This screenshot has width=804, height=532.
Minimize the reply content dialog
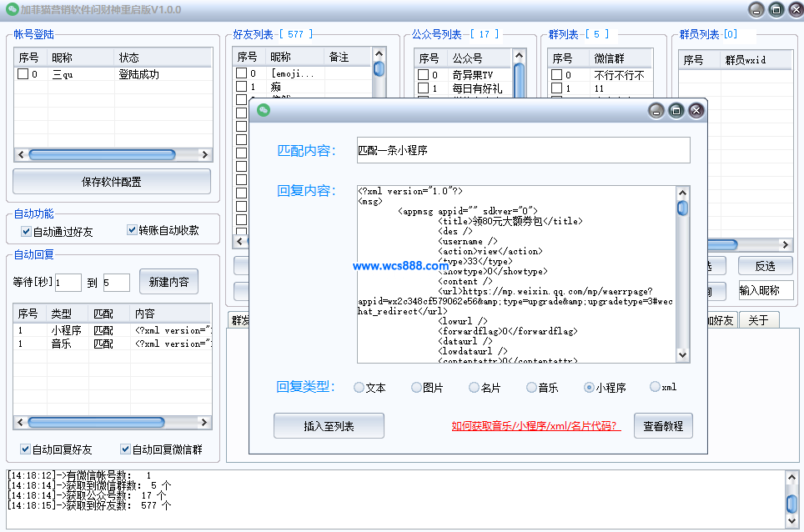pos(656,110)
